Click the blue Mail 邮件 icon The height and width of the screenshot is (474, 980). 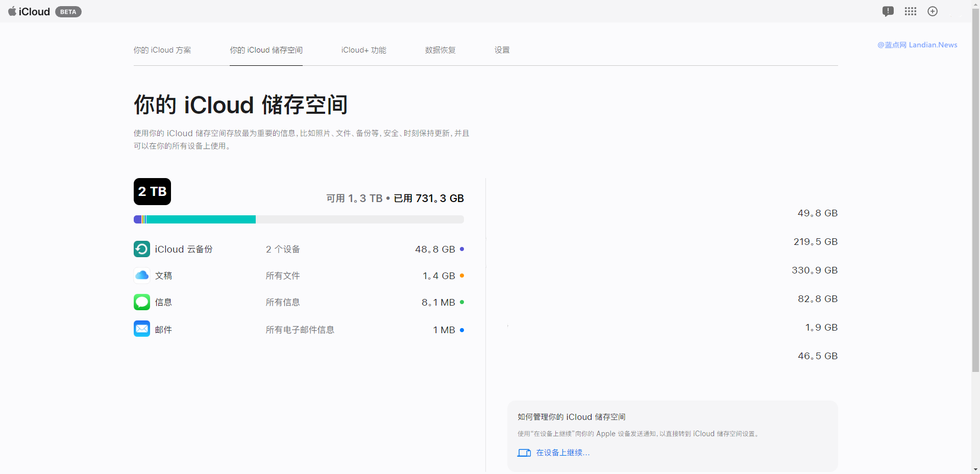142,329
